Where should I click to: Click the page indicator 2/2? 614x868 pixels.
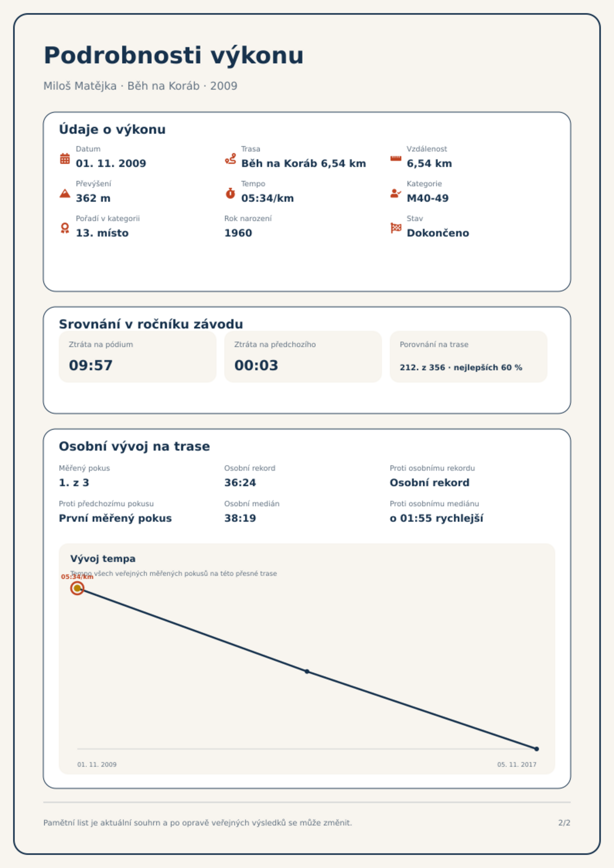tap(564, 823)
